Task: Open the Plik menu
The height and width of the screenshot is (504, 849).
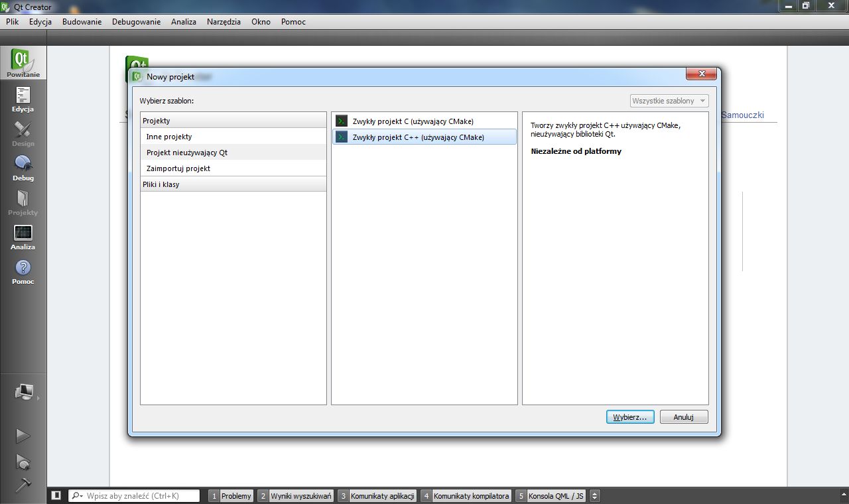Action: point(13,22)
